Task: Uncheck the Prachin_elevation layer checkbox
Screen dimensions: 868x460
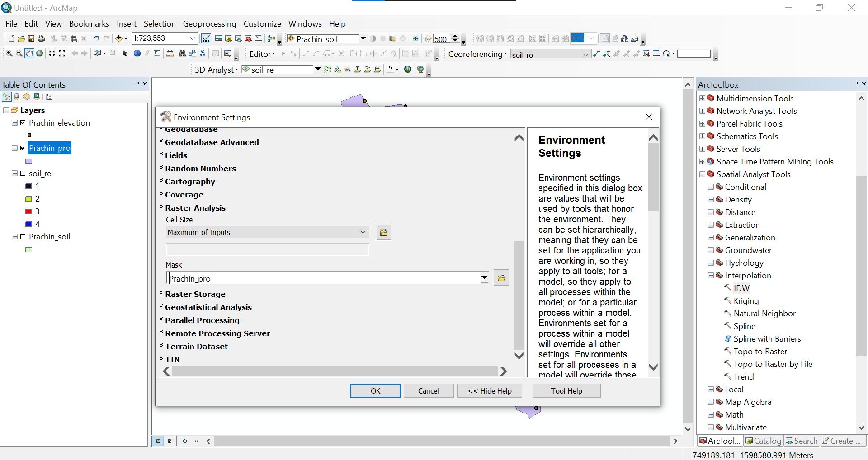Action: pos(23,122)
